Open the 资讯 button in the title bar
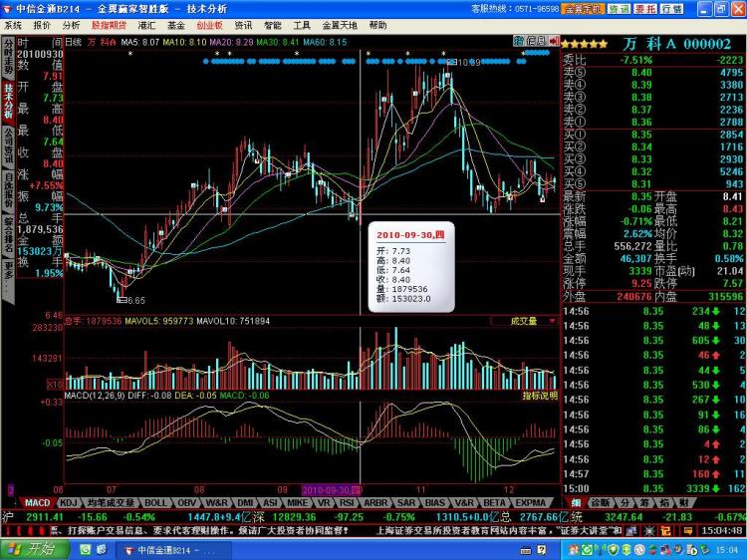The image size is (747, 560). [619, 9]
